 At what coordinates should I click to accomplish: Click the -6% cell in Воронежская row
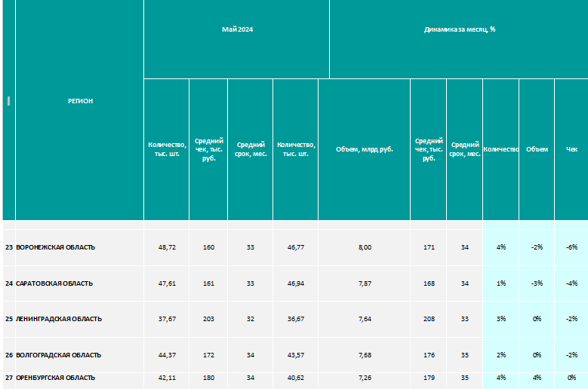571,247
